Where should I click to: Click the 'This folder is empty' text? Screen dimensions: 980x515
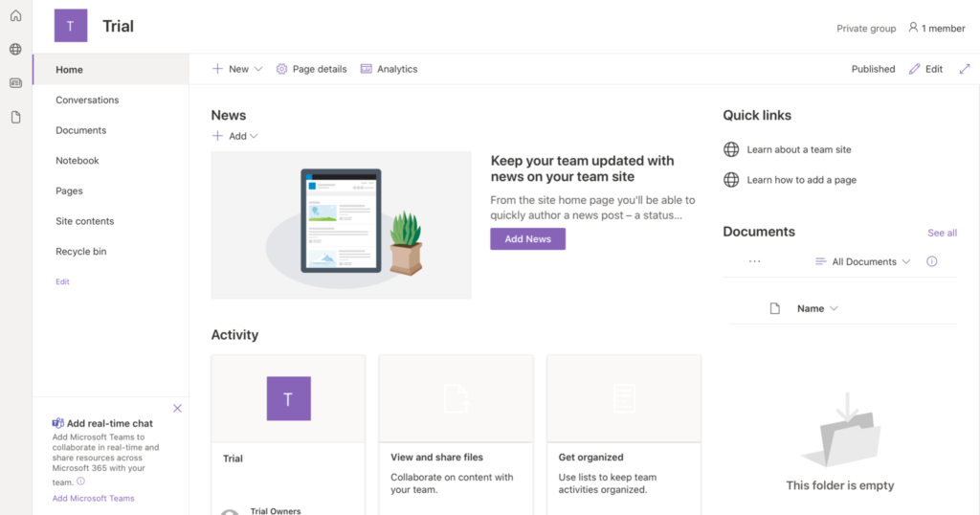click(x=840, y=485)
